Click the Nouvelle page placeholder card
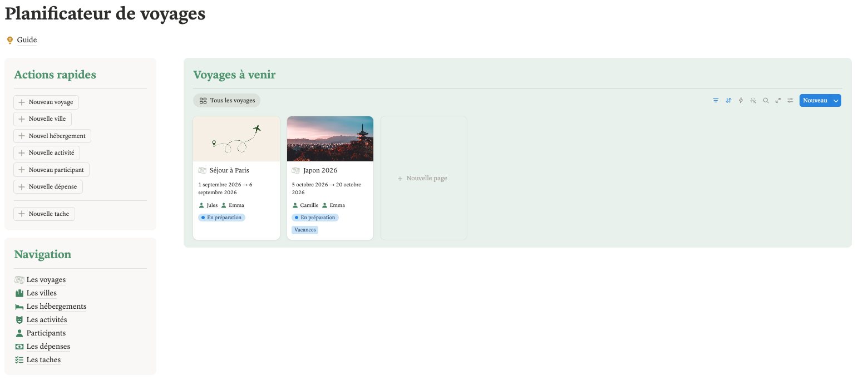868x380 pixels. point(423,178)
